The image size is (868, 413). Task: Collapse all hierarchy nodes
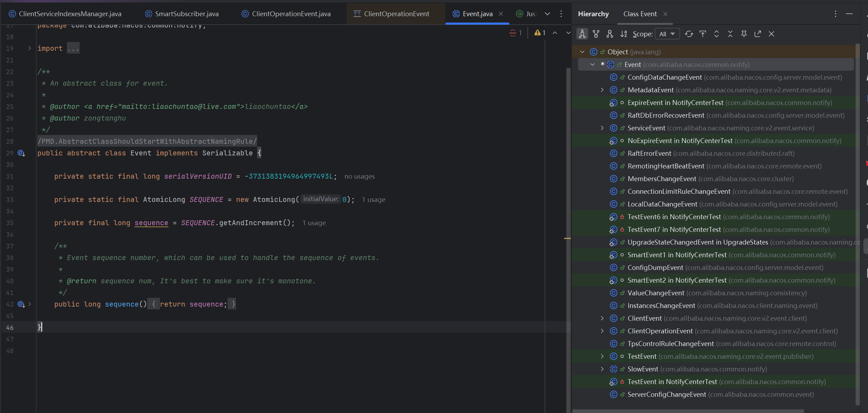(730, 34)
